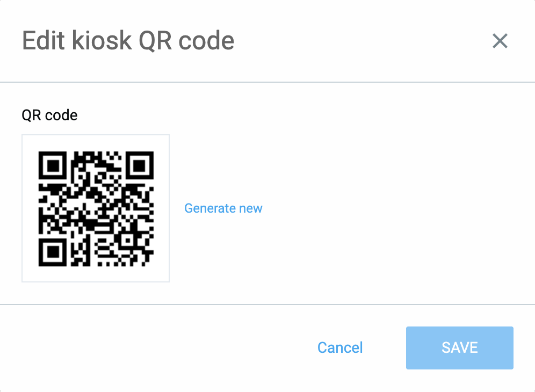
Task: Click the "QR code" field label
Action: pyautogui.click(x=49, y=115)
